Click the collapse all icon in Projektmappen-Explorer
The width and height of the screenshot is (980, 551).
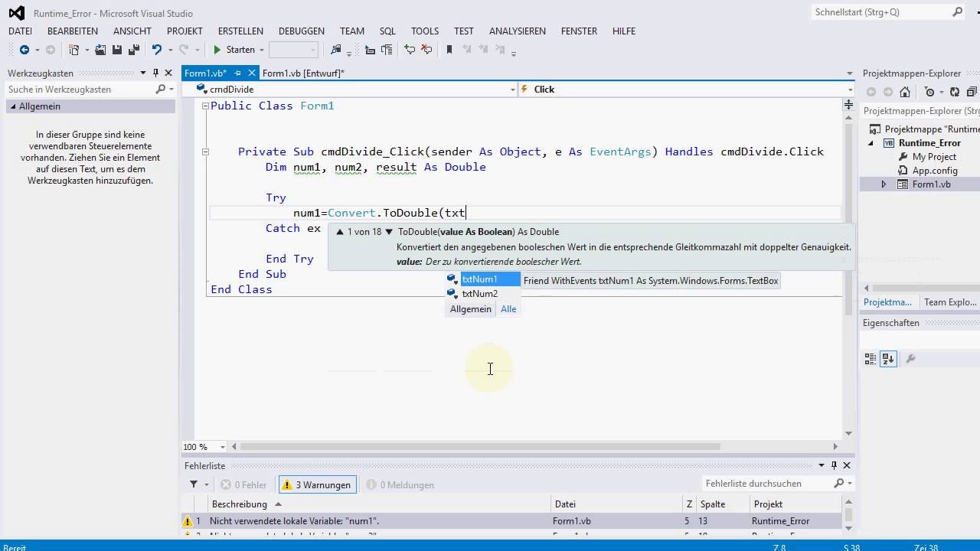[971, 92]
